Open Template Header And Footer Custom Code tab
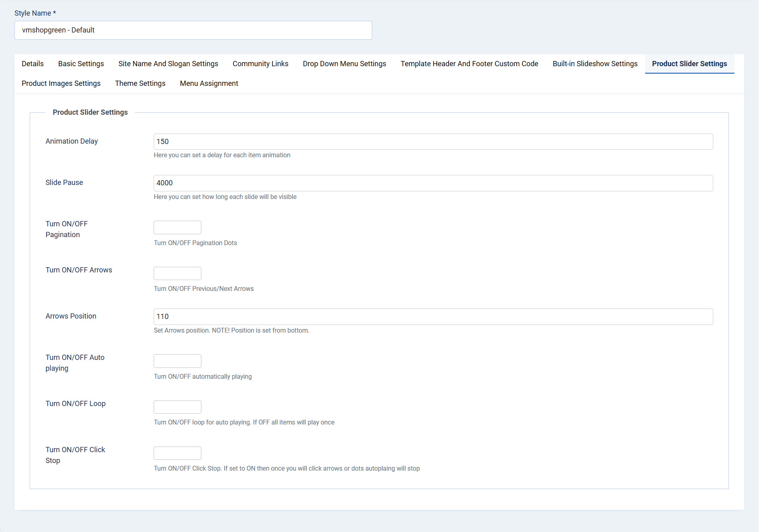The width and height of the screenshot is (759, 532). [x=469, y=64]
